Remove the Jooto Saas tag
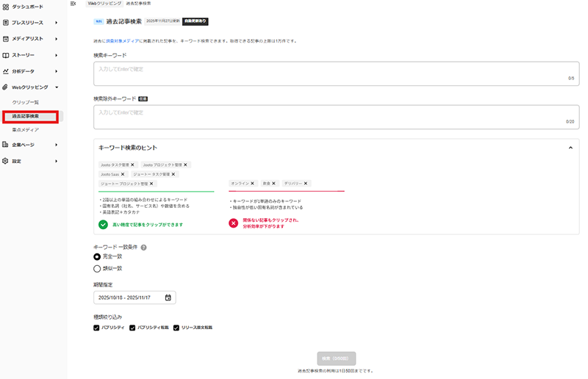This screenshot has height=379, width=588. coord(123,174)
